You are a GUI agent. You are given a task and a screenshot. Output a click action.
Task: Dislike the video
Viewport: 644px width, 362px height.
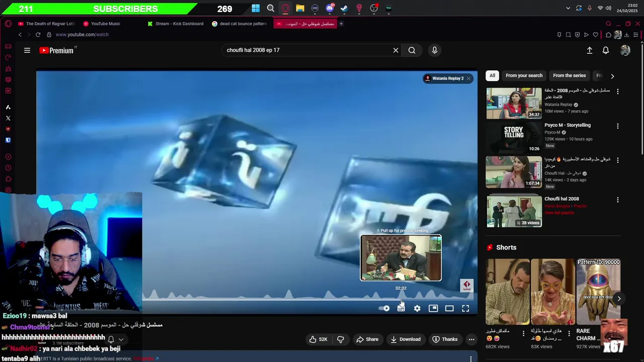[340, 339]
